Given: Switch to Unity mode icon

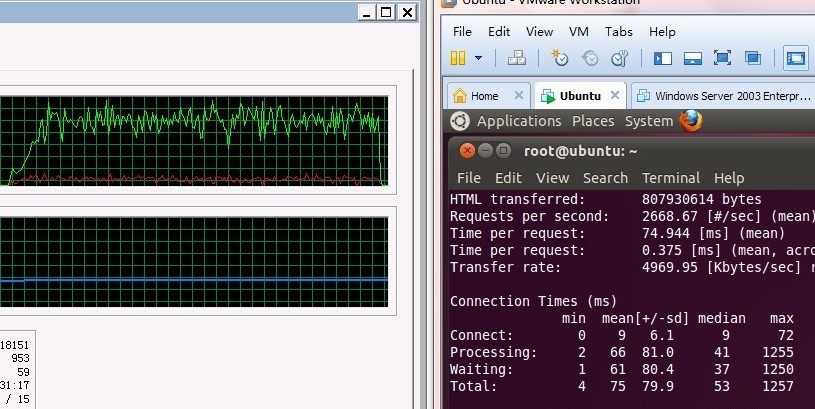Looking at the screenshot, I should click(x=753, y=58).
